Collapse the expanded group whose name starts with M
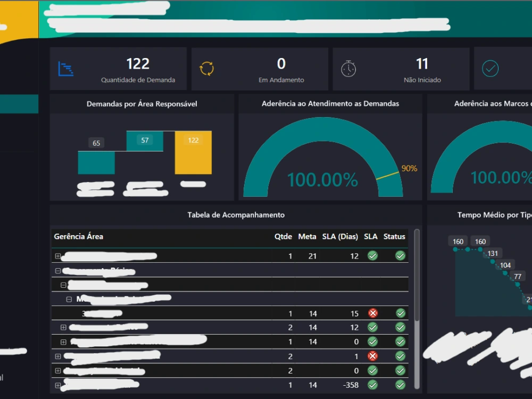Image resolution: width=532 pixels, height=399 pixels. [x=69, y=299]
